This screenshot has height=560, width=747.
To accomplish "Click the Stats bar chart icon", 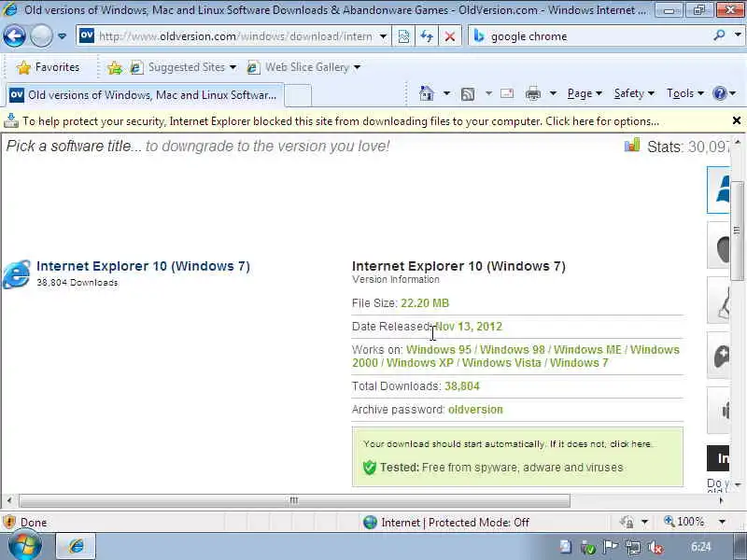I will [x=632, y=145].
